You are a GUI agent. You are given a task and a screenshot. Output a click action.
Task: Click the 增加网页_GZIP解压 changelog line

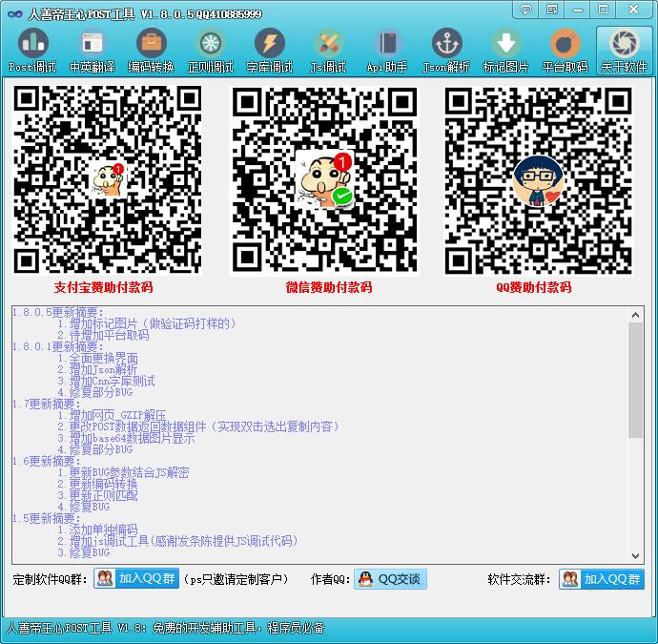pos(112,415)
